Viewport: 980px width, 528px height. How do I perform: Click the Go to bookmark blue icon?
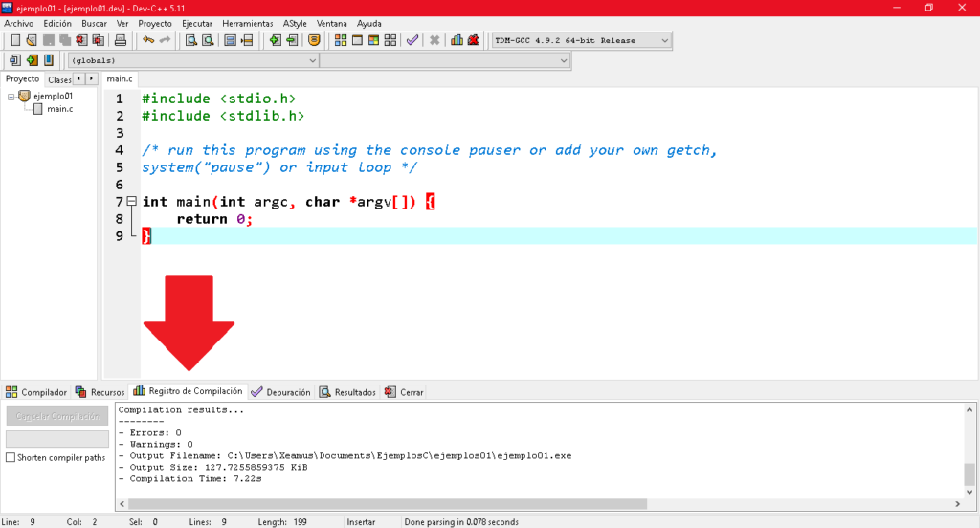pos(48,60)
